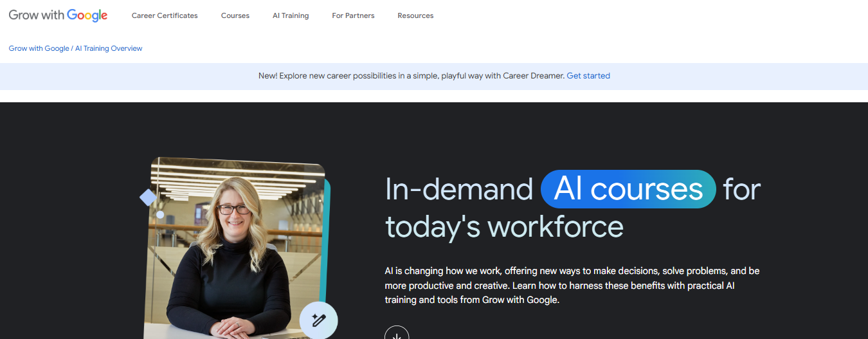Click the highlighted AI courses pill

628,189
